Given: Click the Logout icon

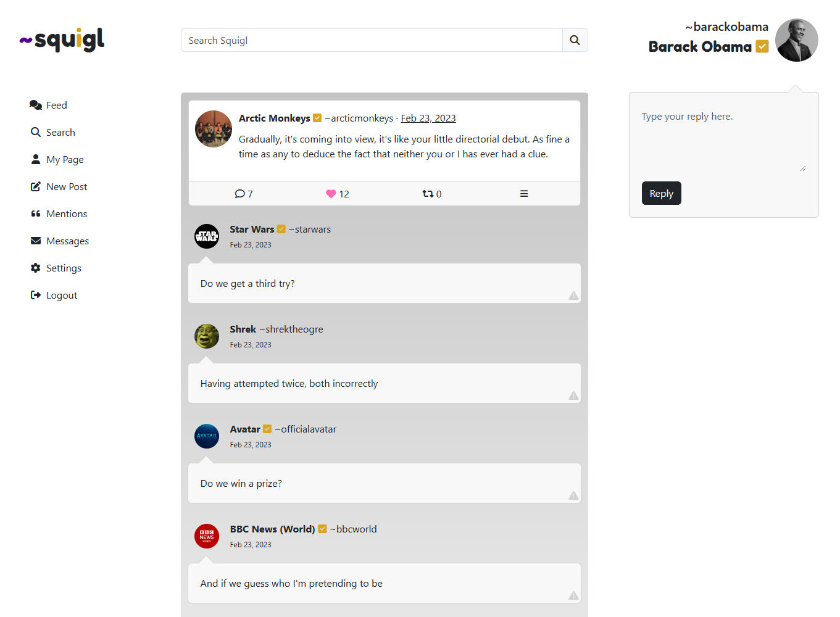Looking at the screenshot, I should pyautogui.click(x=36, y=295).
